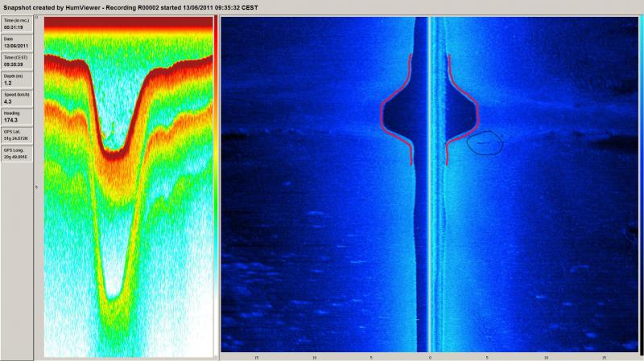Click the left 15 mark on range scale
The height and width of the screenshot is (361, 644).
pos(256,356)
